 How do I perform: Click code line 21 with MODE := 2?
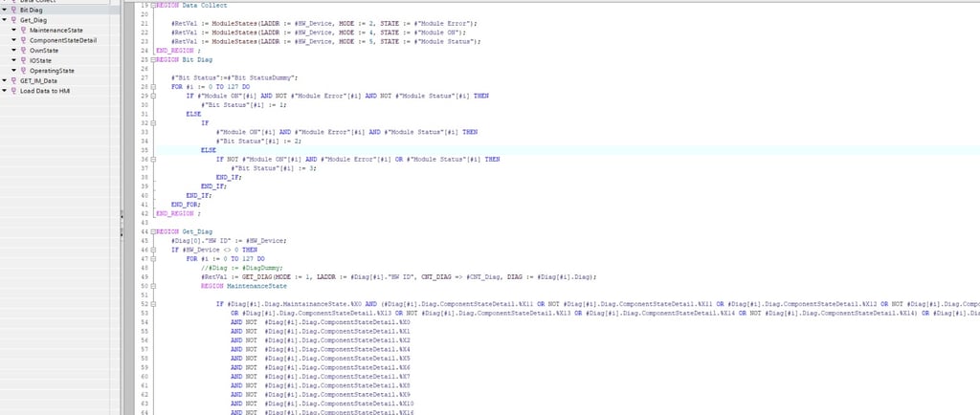click(x=323, y=23)
